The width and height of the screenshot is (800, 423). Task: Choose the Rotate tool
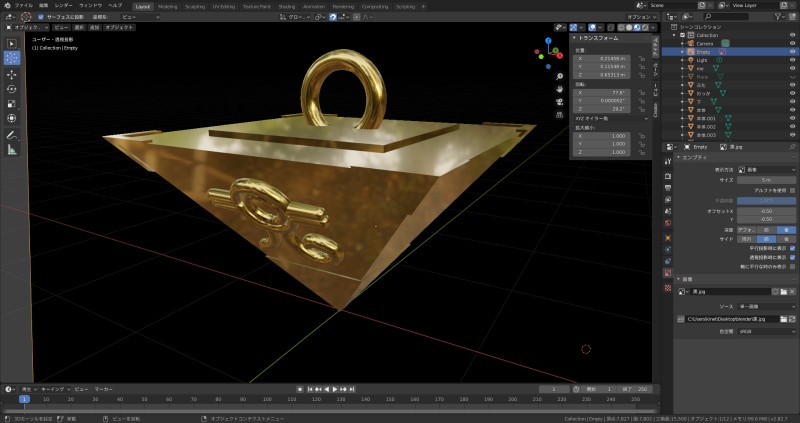pos(12,89)
